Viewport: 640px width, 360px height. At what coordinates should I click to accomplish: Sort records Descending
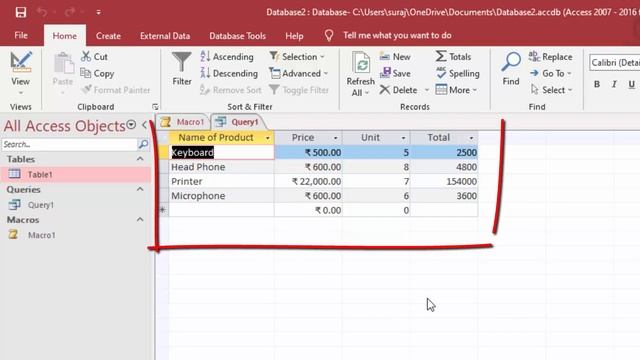[229, 73]
